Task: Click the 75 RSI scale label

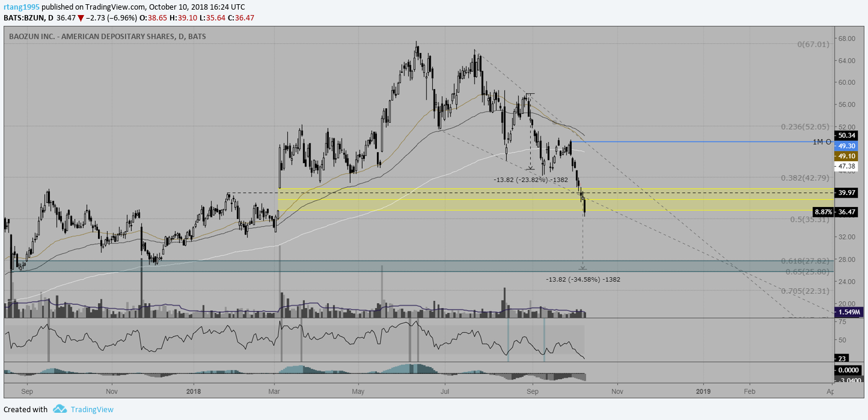Action: point(843,322)
